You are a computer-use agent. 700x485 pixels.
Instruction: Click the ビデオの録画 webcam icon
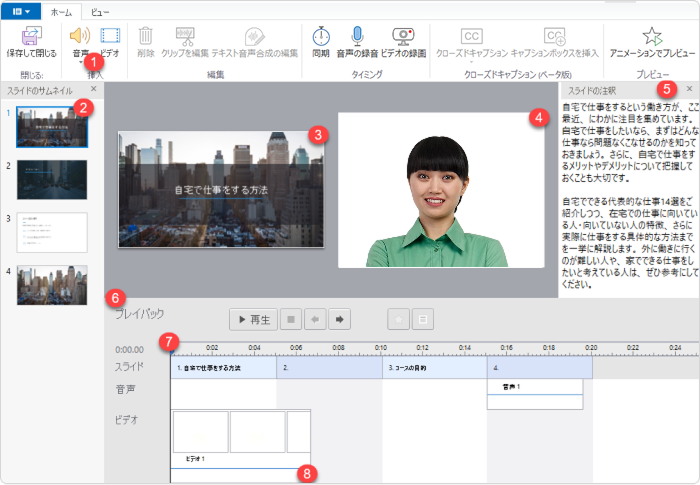tap(403, 36)
